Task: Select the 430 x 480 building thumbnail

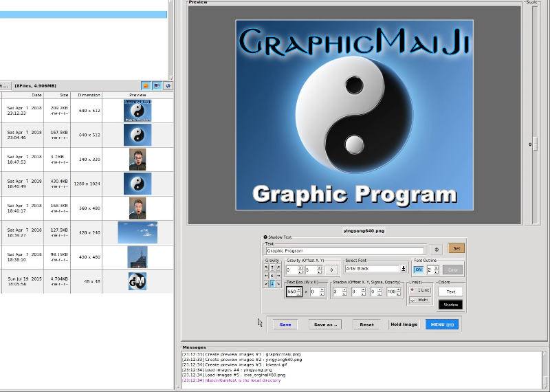Action: click(137, 257)
